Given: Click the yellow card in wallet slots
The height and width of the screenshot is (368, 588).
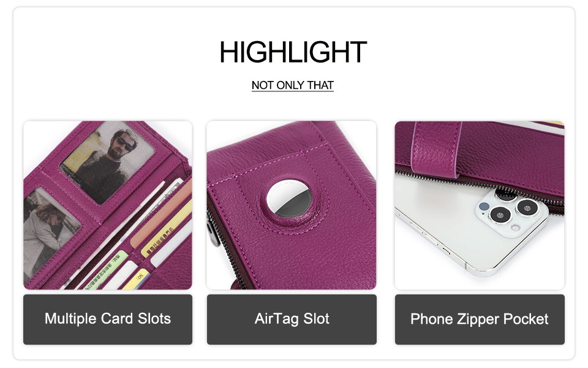Looking at the screenshot, I should [168, 230].
